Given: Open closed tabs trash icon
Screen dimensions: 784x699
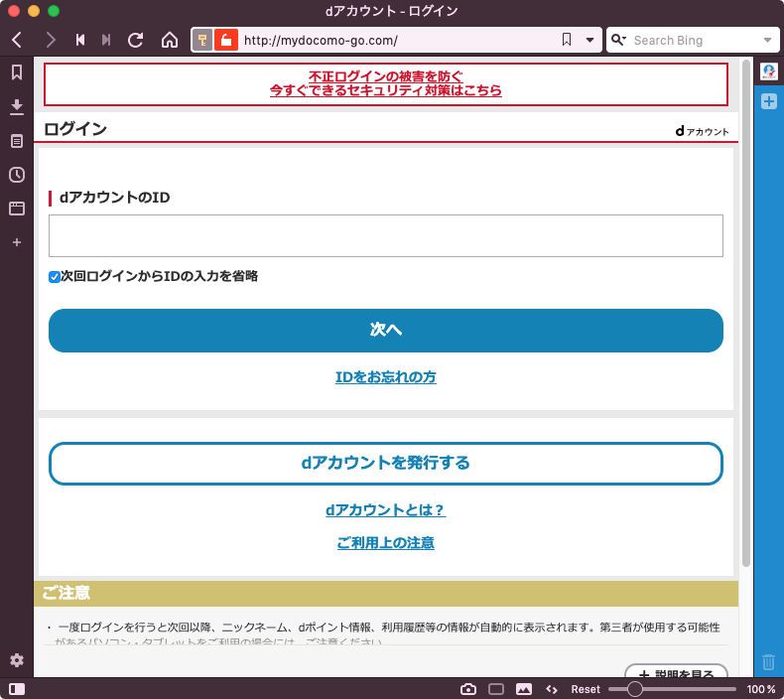Looking at the screenshot, I should tap(768, 662).
